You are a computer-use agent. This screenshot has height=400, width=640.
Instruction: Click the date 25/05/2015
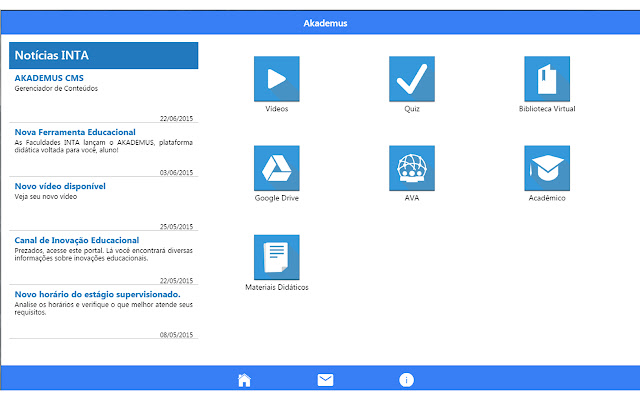tap(176, 227)
